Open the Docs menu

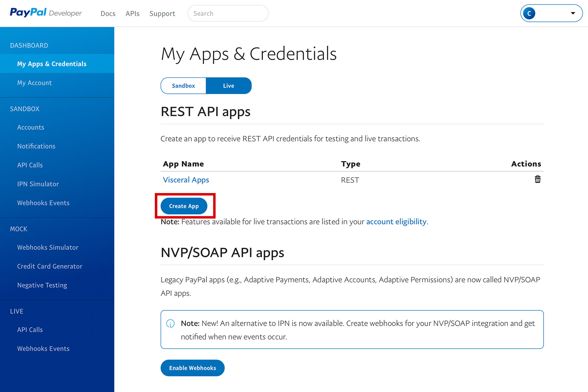pyautogui.click(x=108, y=14)
